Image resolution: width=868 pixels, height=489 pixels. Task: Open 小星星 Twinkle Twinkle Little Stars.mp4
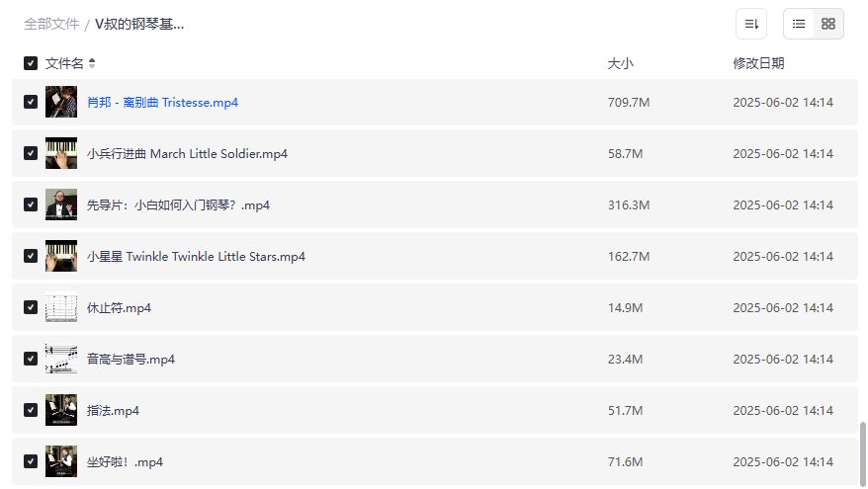click(x=196, y=257)
